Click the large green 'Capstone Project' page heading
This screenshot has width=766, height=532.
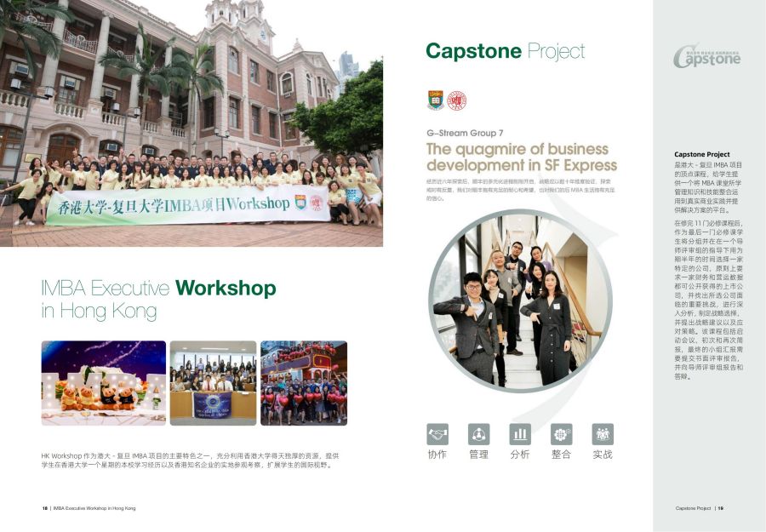pyautogui.click(x=505, y=52)
